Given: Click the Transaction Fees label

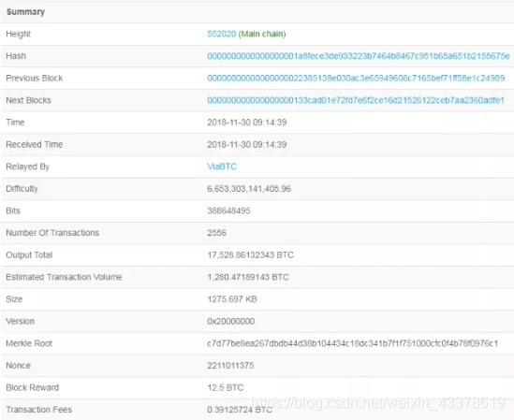Looking at the screenshot, I should [x=39, y=410].
